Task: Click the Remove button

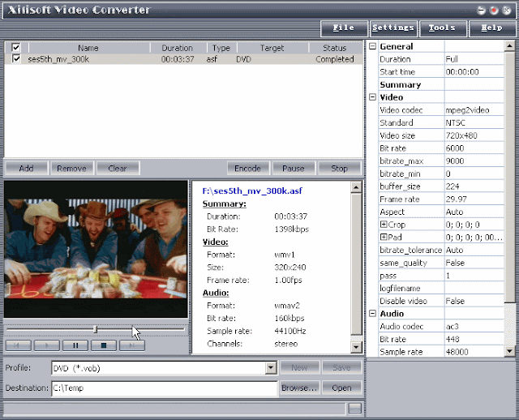Action: pos(72,169)
